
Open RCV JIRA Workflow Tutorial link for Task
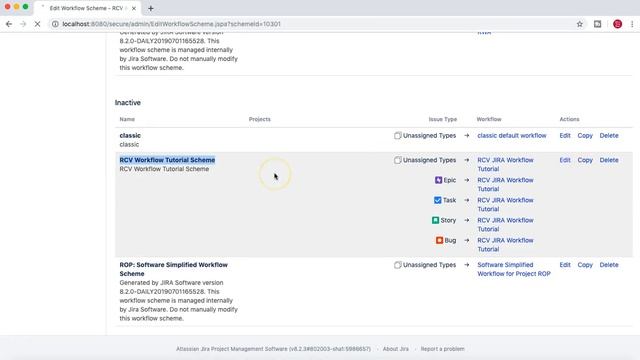[x=505, y=204]
